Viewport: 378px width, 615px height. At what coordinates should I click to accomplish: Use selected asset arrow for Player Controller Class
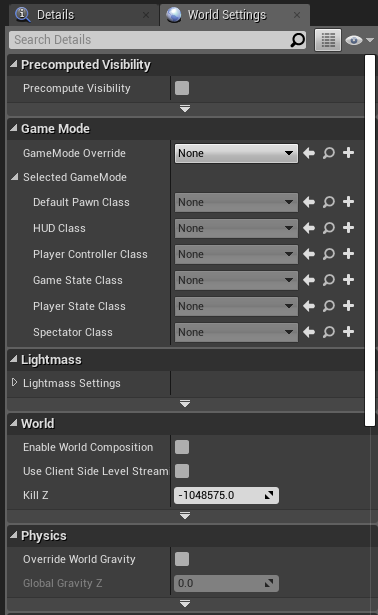click(x=309, y=254)
